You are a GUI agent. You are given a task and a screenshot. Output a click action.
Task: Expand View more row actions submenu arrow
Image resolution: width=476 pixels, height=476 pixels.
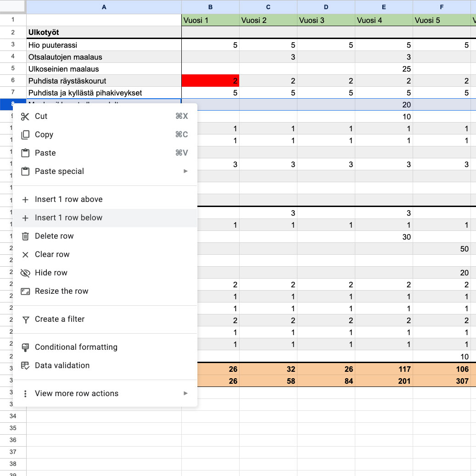click(185, 393)
